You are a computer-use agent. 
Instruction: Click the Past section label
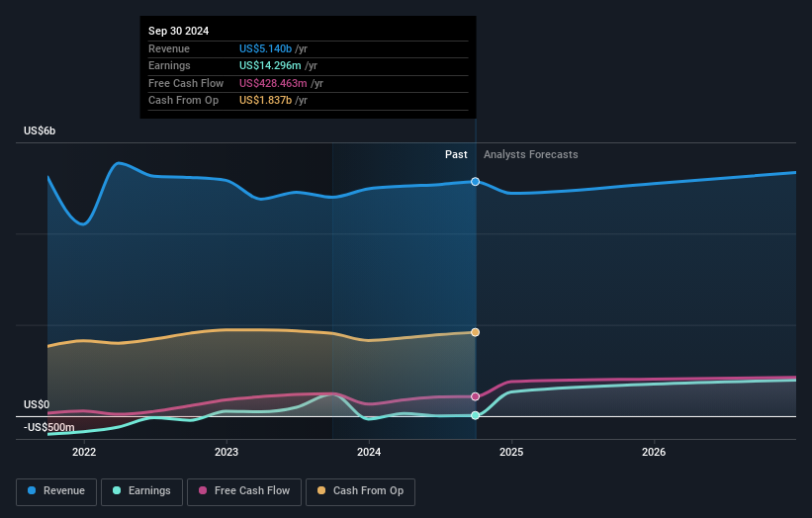click(x=456, y=154)
